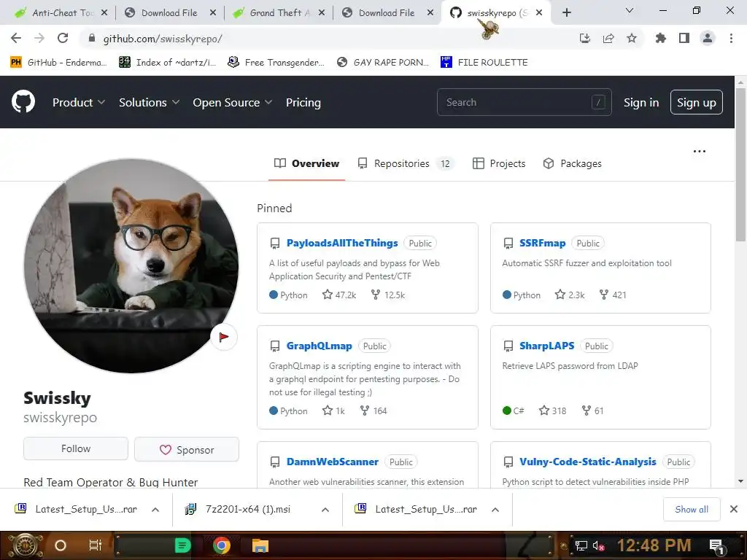Screen dimensions: 747x560
Task: Open taskbar clock showing 12:48 PM
Action: click(x=654, y=545)
